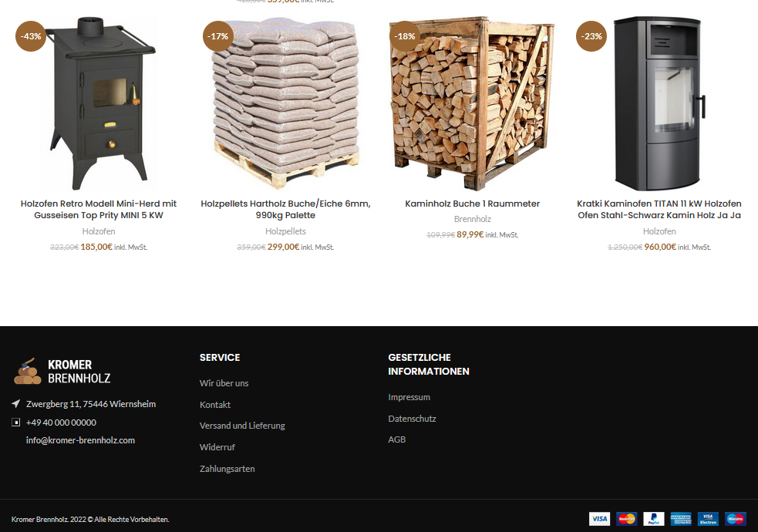
Task: Open the Kontakt page link
Action: pyautogui.click(x=215, y=405)
